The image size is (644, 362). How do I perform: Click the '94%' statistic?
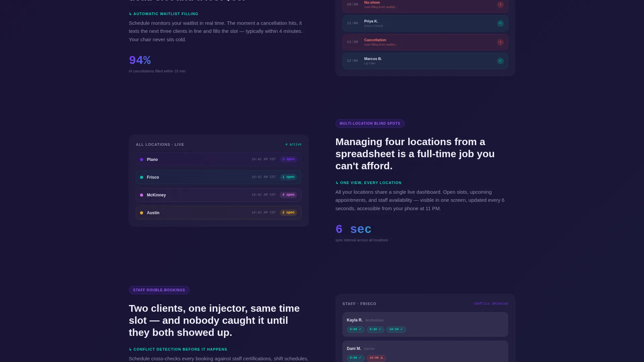coord(140,60)
